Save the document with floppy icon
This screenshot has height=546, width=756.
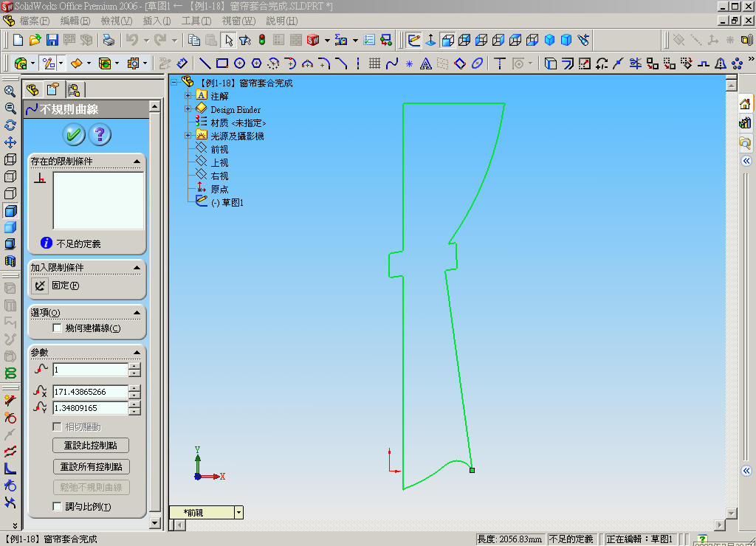(52, 40)
